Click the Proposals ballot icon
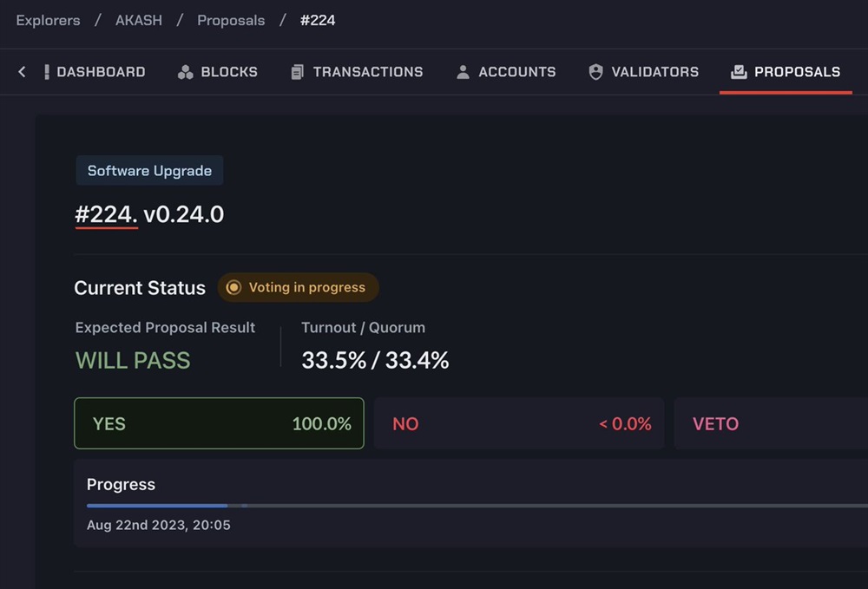This screenshot has width=868, height=589. pyautogui.click(x=739, y=72)
